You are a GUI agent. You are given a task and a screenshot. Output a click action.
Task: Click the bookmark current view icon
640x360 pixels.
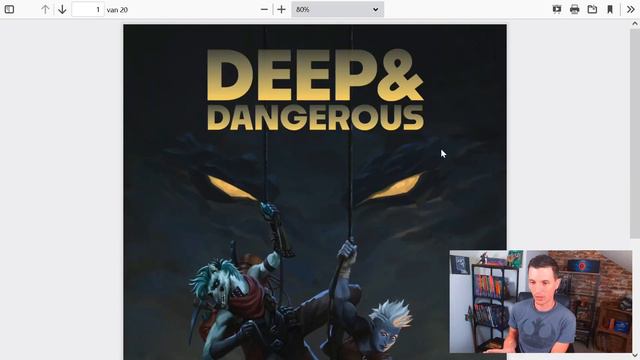(610, 9)
